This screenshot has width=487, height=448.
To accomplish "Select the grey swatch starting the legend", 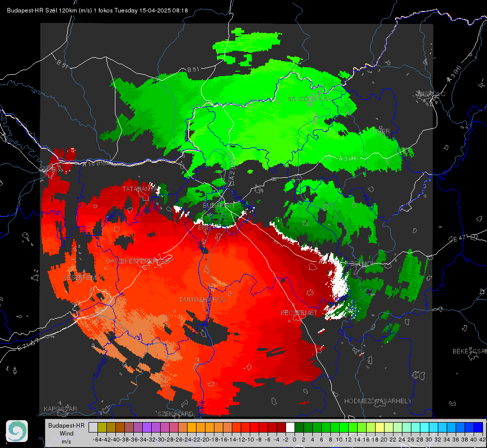I will [x=93, y=427].
